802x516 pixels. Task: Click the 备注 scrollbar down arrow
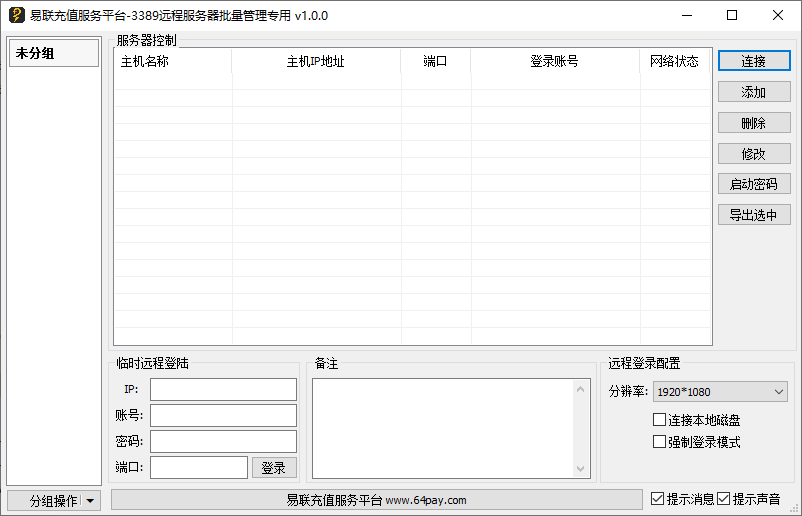(x=581, y=468)
